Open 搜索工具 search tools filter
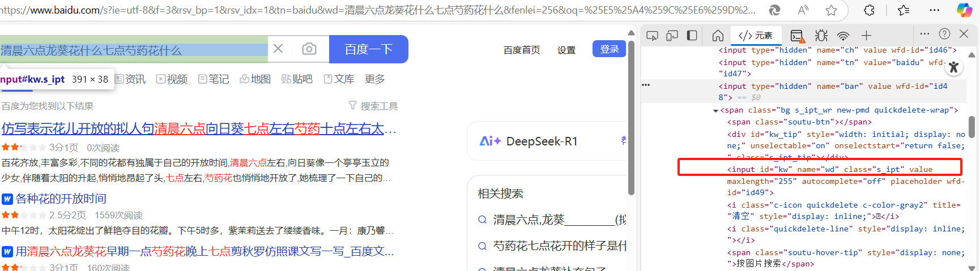 (373, 106)
